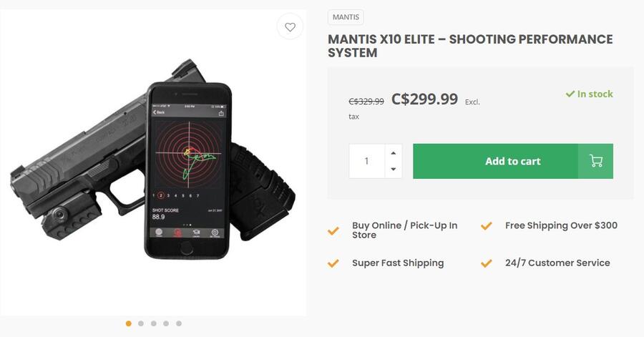Click the C$299.99 sale price
The image size is (644, 337).
tap(424, 99)
